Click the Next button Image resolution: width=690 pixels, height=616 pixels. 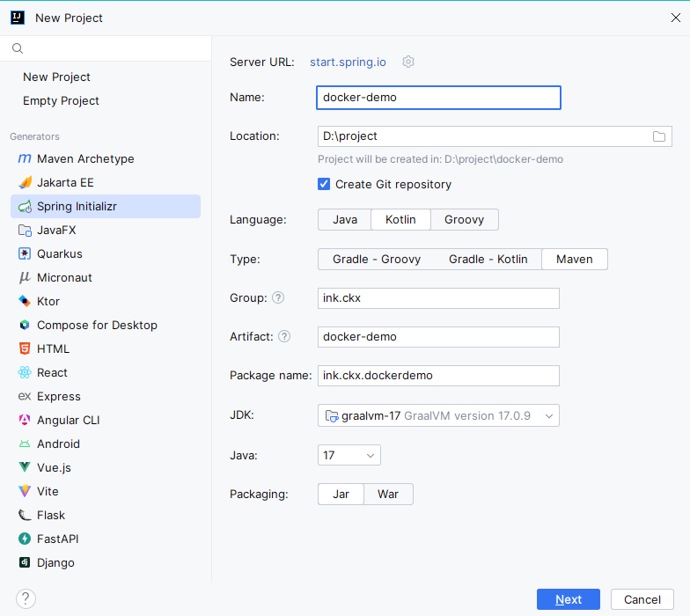click(x=569, y=599)
